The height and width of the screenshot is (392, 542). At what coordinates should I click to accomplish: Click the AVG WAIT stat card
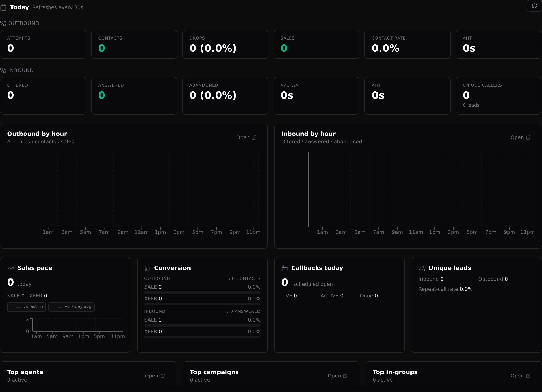pyautogui.click(x=316, y=96)
